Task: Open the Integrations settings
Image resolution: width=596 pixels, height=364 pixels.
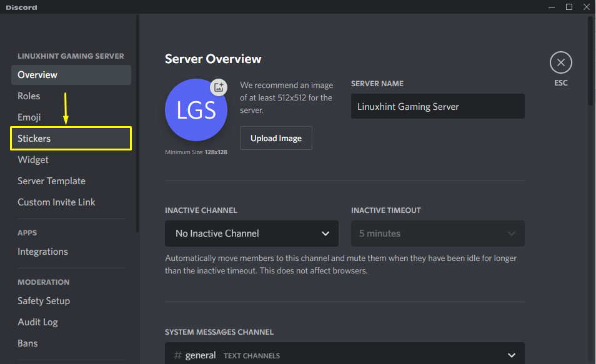Action: [x=42, y=252]
